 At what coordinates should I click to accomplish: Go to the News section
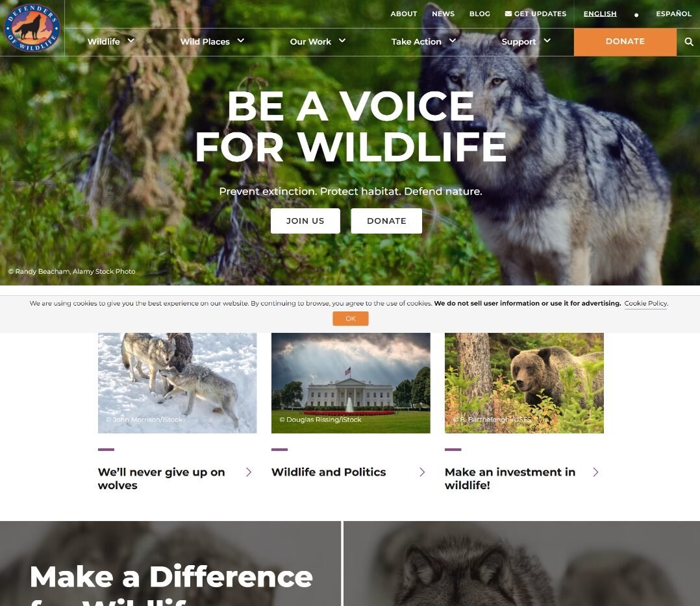(x=443, y=14)
